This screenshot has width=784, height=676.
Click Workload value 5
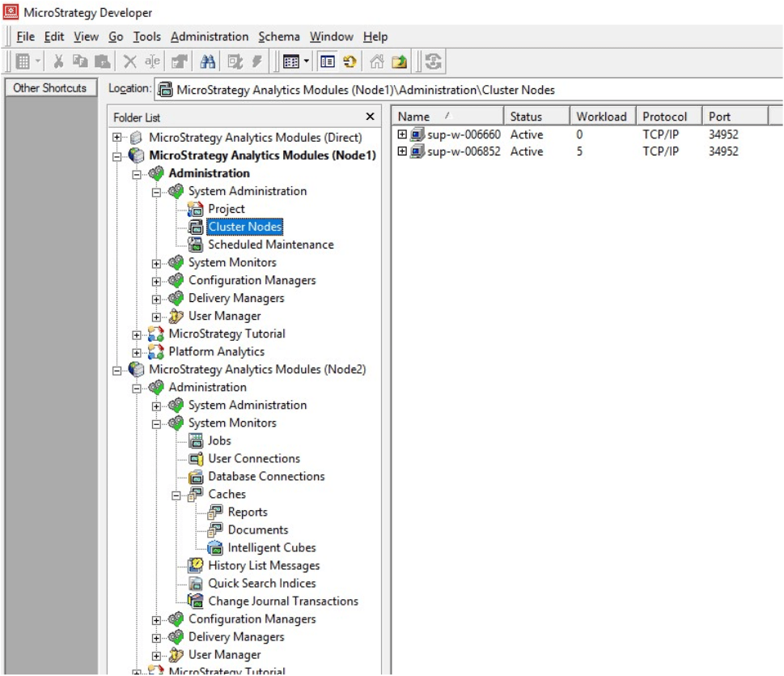point(579,151)
